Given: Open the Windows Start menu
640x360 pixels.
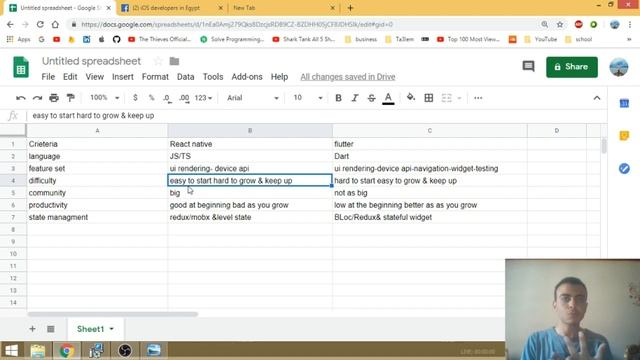Looking at the screenshot, I should [11, 351].
